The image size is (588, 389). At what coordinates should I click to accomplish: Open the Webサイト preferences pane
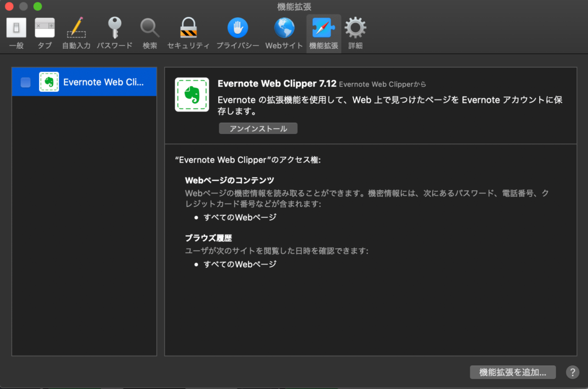click(x=284, y=33)
